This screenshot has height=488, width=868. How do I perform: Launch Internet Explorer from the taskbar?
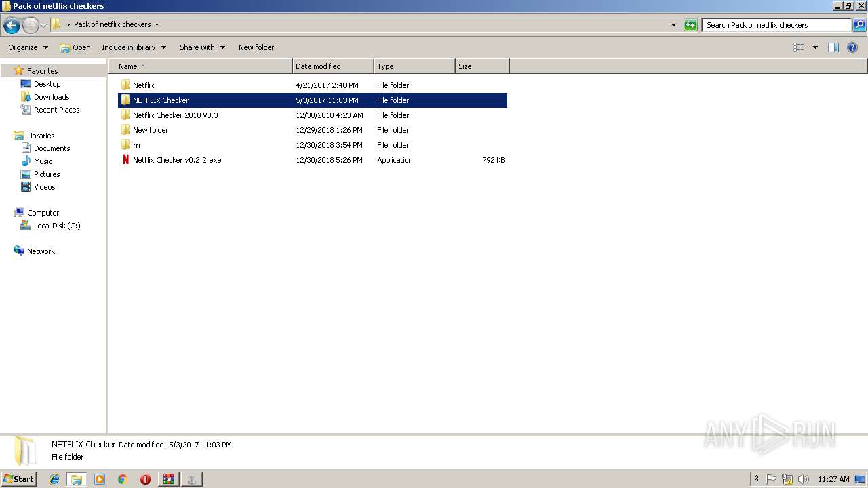[54, 479]
